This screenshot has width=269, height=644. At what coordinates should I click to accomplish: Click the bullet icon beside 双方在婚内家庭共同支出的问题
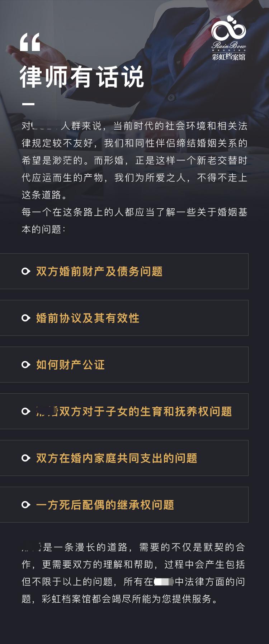coord(26,458)
